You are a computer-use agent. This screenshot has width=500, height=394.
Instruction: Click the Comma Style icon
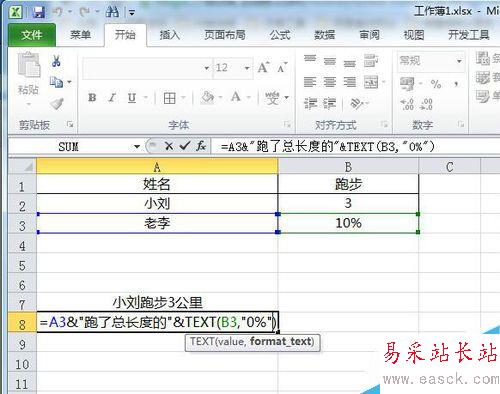click(456, 84)
